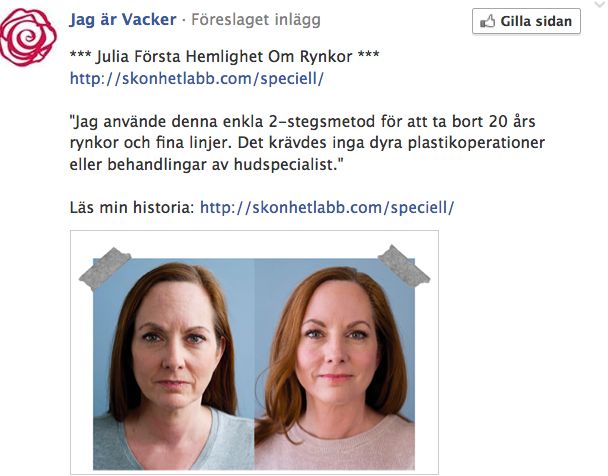This screenshot has width=608, height=476.
Task: Click the woman's forehead in the before photo
Action: [x=176, y=304]
